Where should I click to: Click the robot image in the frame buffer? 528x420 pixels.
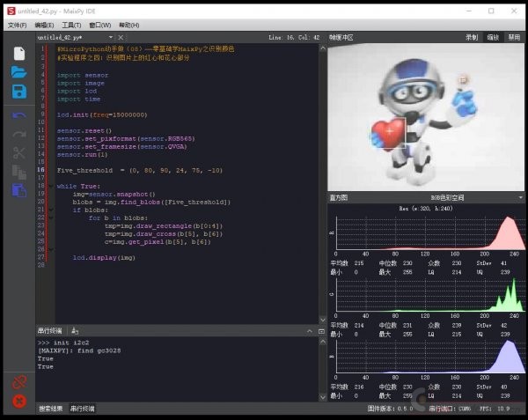coord(426,117)
